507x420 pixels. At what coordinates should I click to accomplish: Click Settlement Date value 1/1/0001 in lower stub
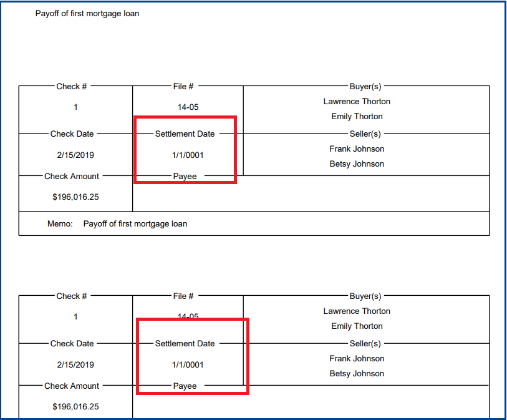pyautogui.click(x=188, y=364)
